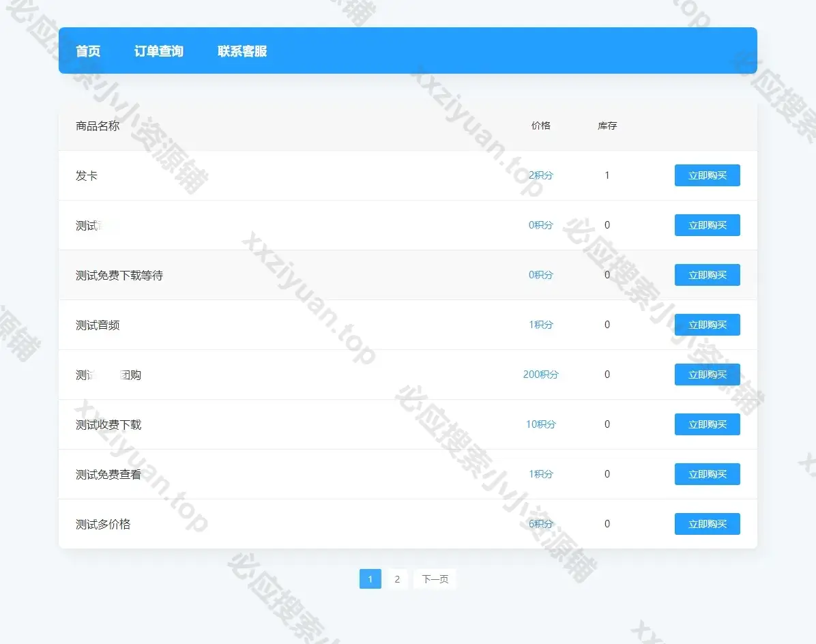816x644 pixels.
Task: Go to 订单查询 in the navigation bar
Action: pyautogui.click(x=158, y=51)
